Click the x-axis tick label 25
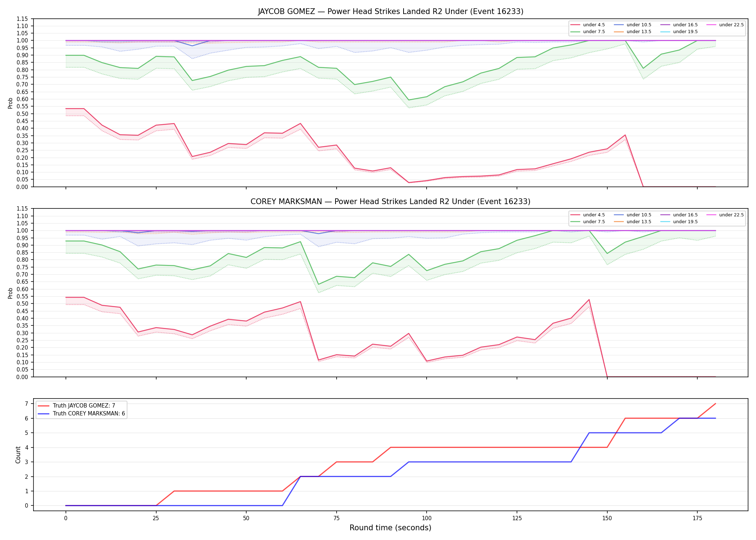This screenshot has width=756, height=540. [156, 518]
